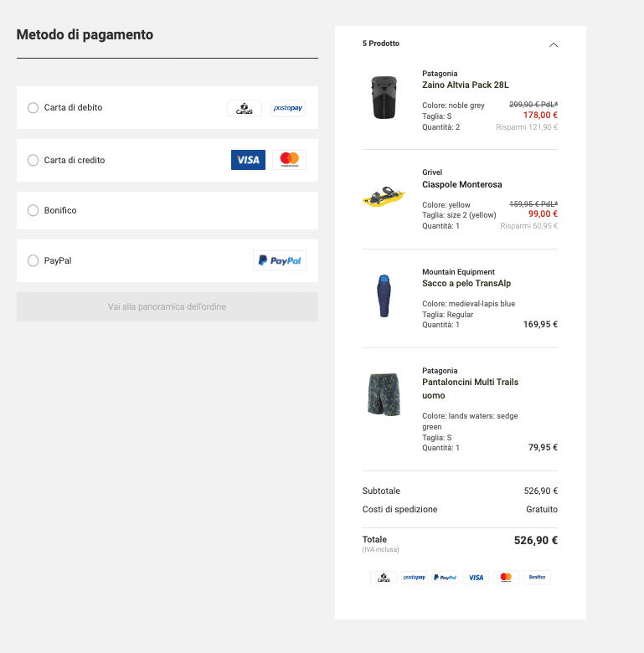
Task: Click the Pantaloncini Multi Trails shorts image
Action: [384, 394]
